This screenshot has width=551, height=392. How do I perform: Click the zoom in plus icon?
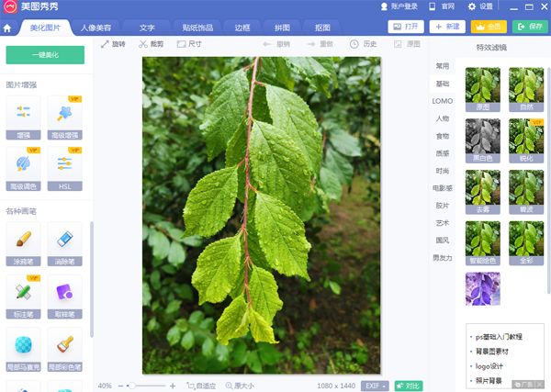point(173,386)
